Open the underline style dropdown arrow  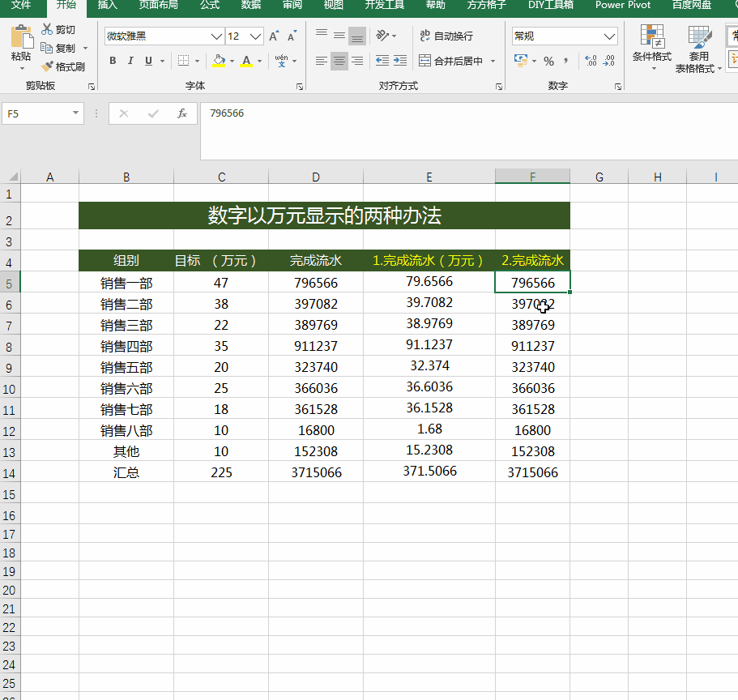coord(162,61)
